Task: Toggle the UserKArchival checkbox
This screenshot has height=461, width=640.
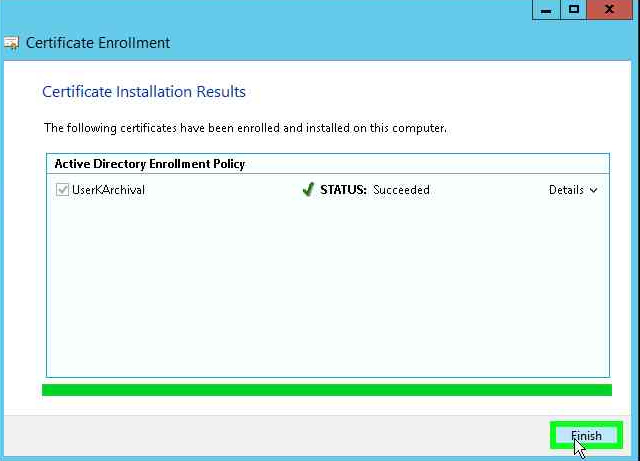Action: coord(62,189)
